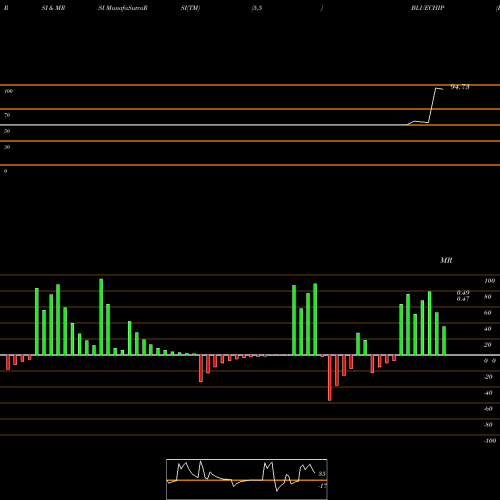Click the RSI 70 axis label
Viewport: 500px width, 500px height.
pos(7,115)
